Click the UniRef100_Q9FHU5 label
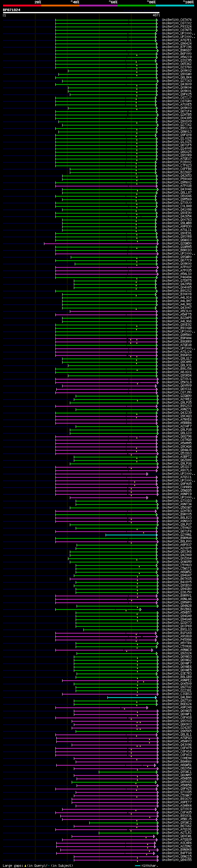 (177, 484)
